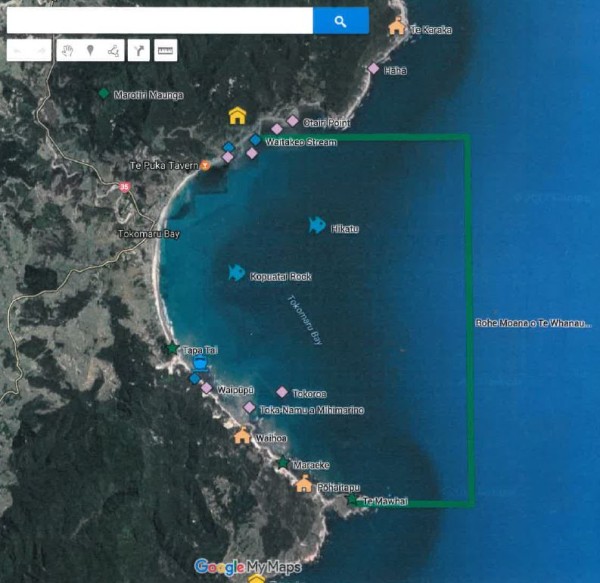Click the Hikatu blue fish marker
The height and width of the screenshot is (583, 600).
(x=317, y=226)
